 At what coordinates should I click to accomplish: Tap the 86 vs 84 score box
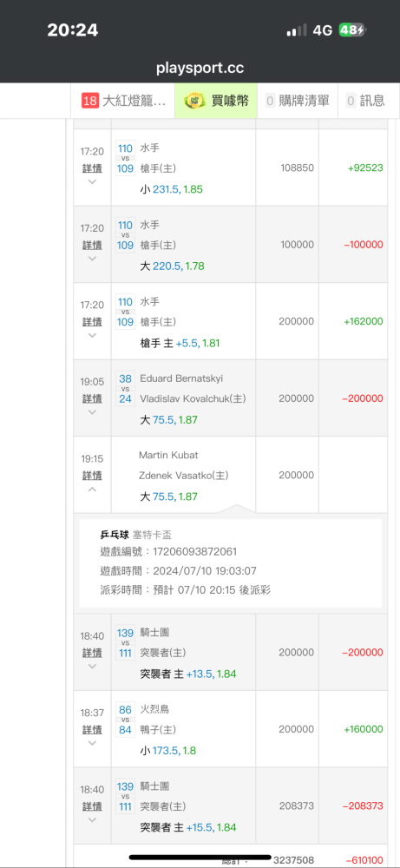pyautogui.click(x=125, y=720)
